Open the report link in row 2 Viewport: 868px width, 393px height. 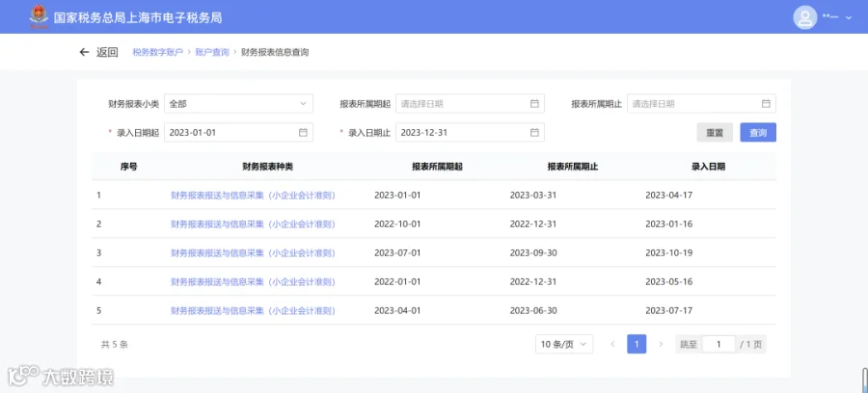tap(253, 223)
